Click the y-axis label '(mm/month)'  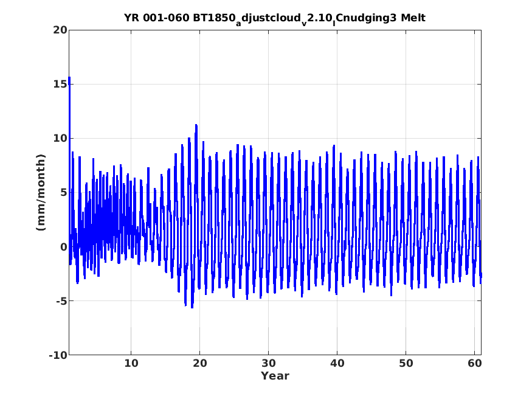pos(40,192)
